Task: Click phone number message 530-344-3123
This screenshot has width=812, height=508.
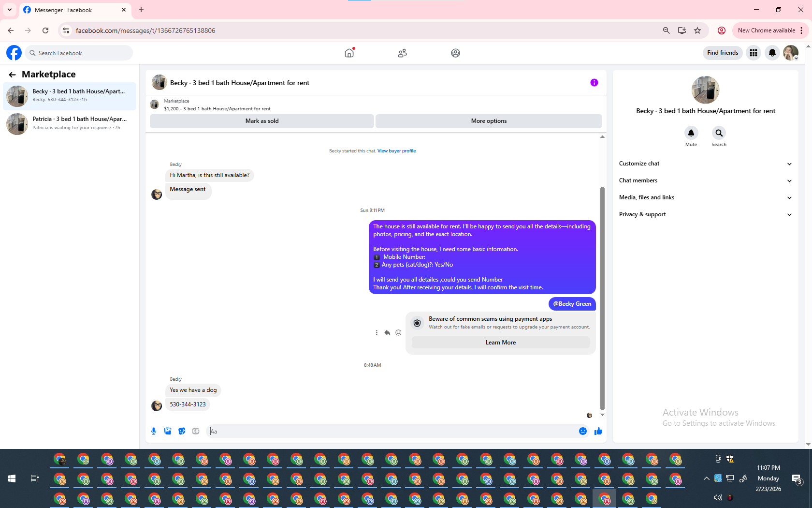Action: pyautogui.click(x=188, y=404)
